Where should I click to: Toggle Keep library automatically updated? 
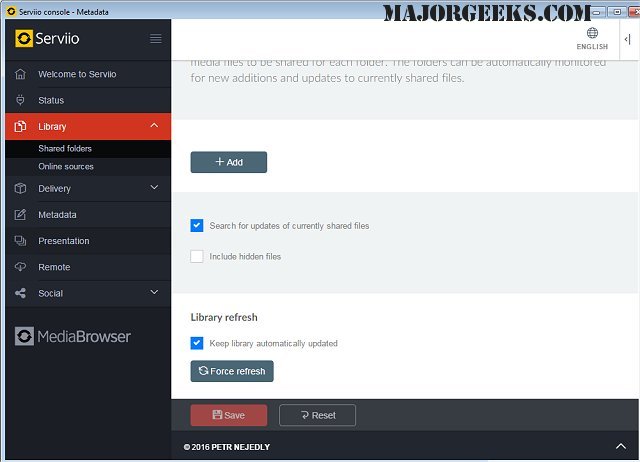pos(197,343)
